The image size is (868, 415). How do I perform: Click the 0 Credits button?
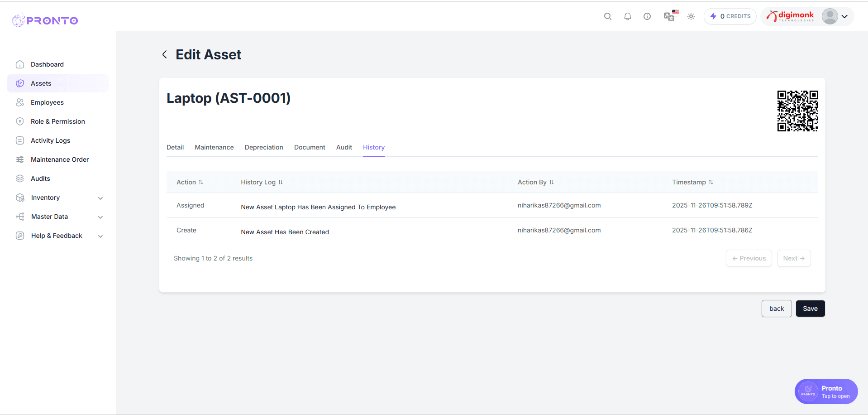[x=730, y=16]
